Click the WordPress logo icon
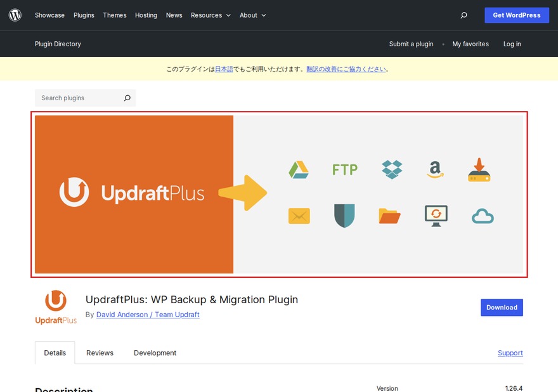The width and height of the screenshot is (558, 392). 15,15
